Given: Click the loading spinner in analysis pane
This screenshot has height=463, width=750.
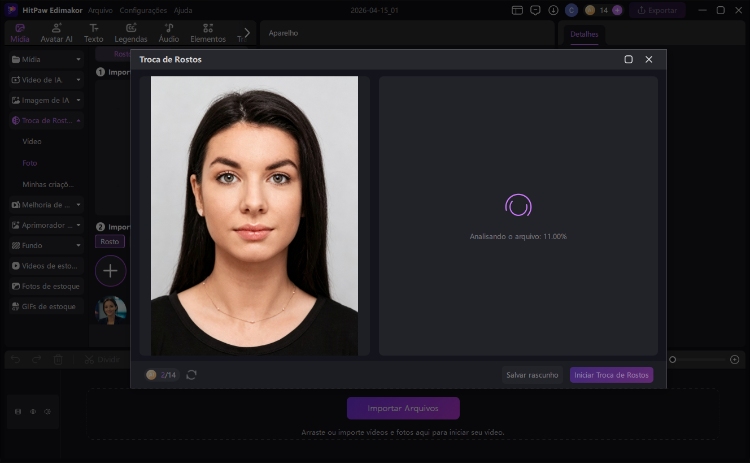Looking at the screenshot, I should tap(518, 205).
